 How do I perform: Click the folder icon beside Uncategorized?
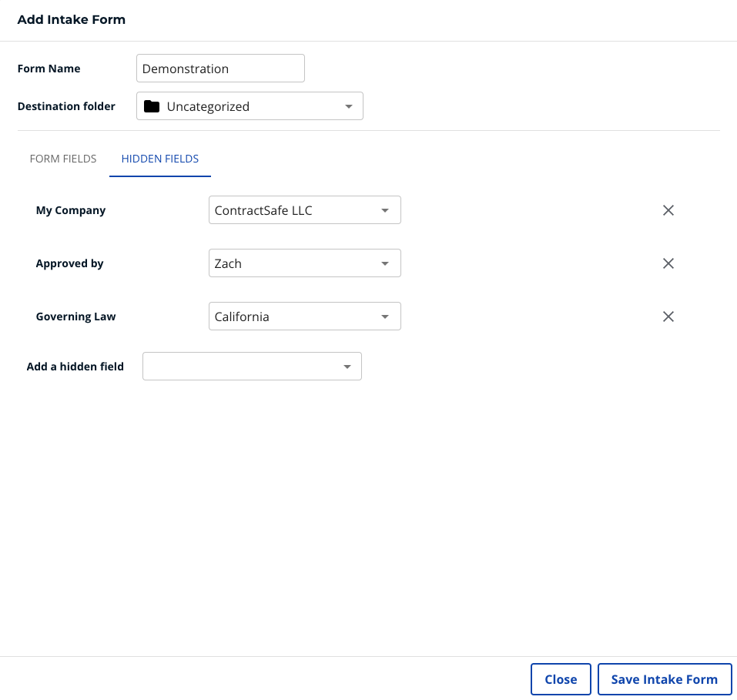tap(152, 106)
